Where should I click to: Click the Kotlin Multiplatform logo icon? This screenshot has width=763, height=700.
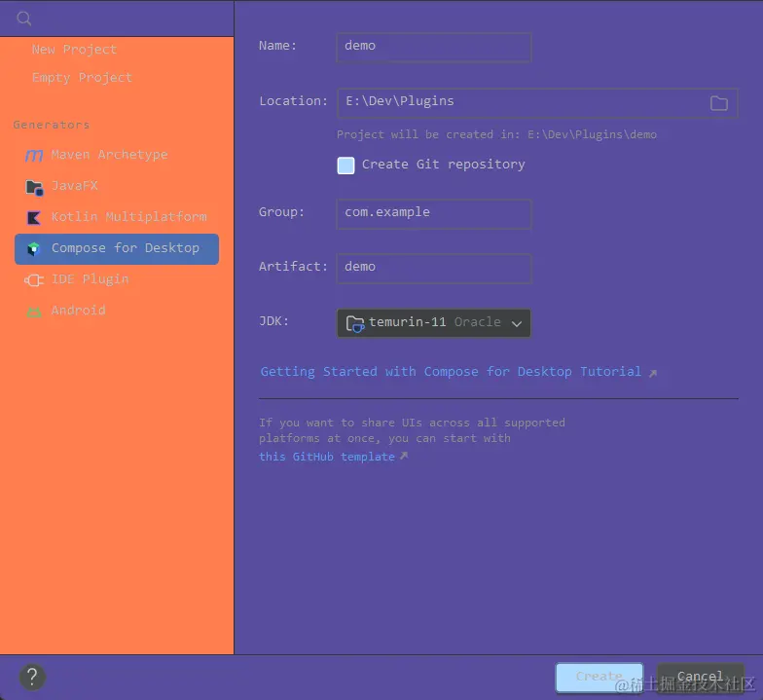(34, 218)
